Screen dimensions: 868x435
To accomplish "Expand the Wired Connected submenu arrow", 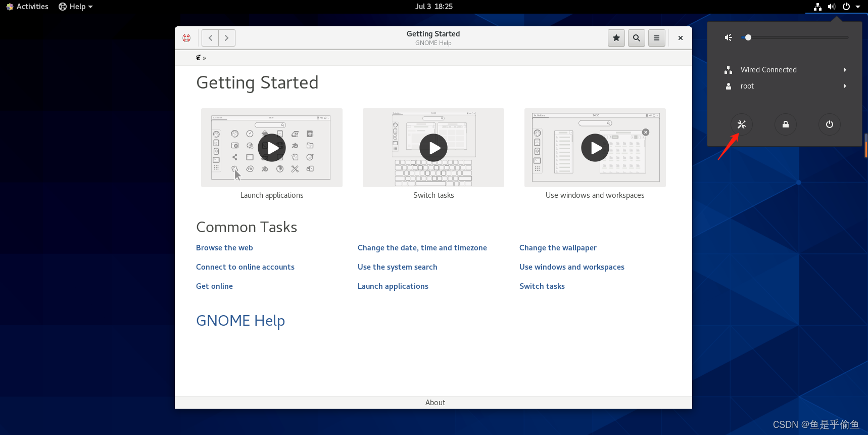I will pyautogui.click(x=845, y=70).
